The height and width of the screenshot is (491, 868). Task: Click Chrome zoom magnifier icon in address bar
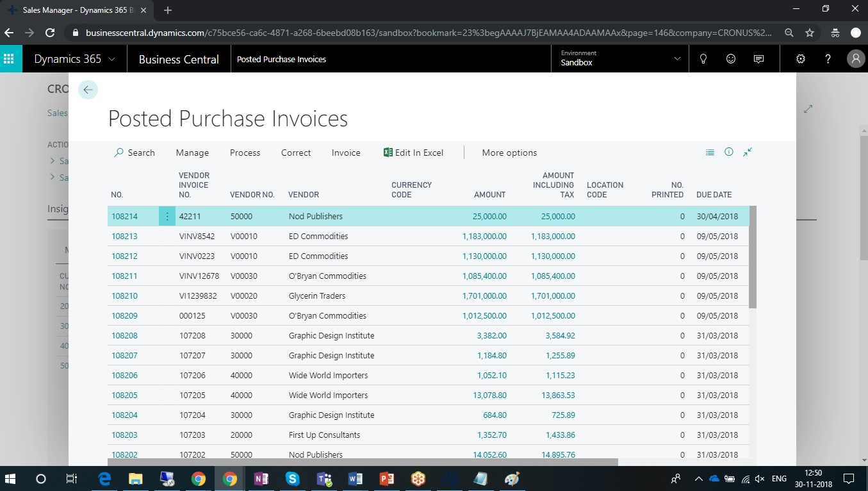tap(789, 33)
